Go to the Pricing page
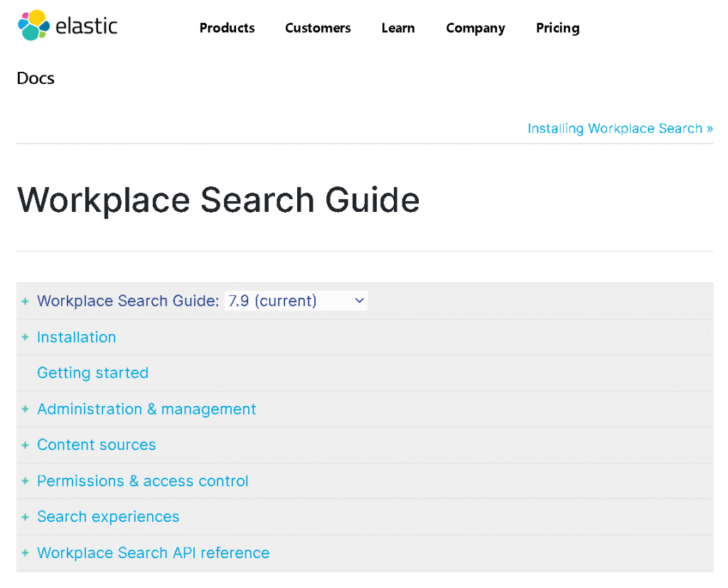Viewport: 728px width, 588px height. tap(557, 28)
